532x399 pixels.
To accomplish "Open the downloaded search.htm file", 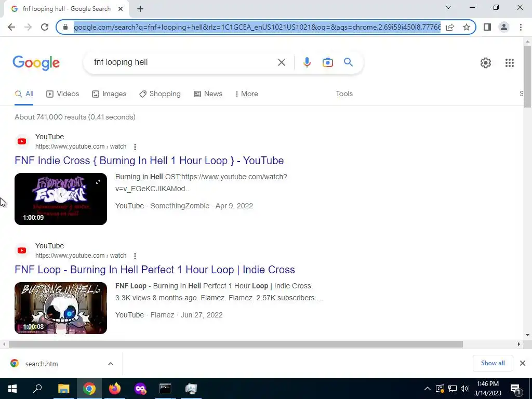I will click(x=42, y=364).
